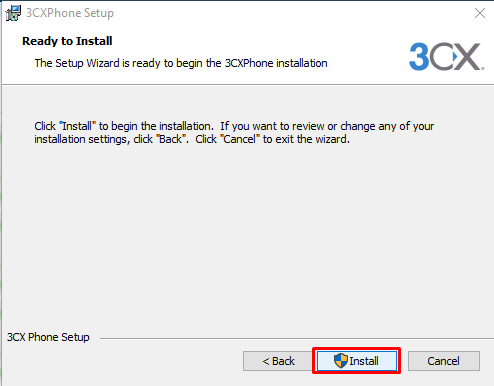This screenshot has height=386, width=494.
Task: Click the quoted "Install" word in instructions
Action: tap(77, 126)
